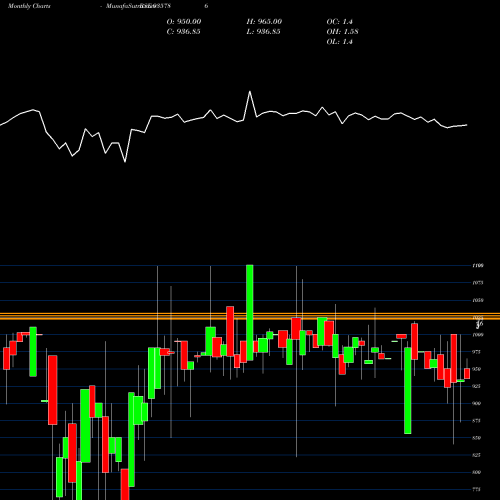This screenshot has width=500, height=500.
Task: Click the "Monthly Charts" title text
Action: click(29, 6)
